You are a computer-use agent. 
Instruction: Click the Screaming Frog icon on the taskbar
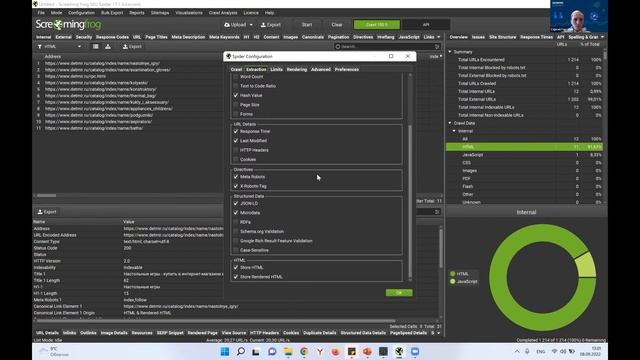[x=399, y=351]
